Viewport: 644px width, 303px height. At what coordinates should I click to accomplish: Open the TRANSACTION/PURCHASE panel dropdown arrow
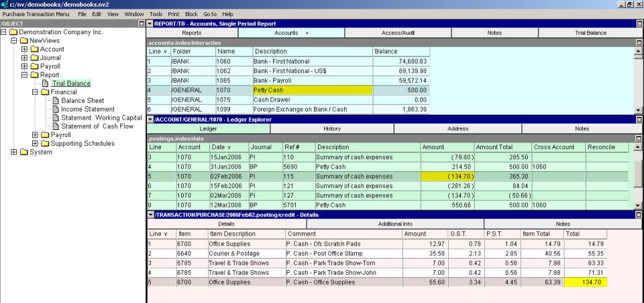tap(150, 214)
